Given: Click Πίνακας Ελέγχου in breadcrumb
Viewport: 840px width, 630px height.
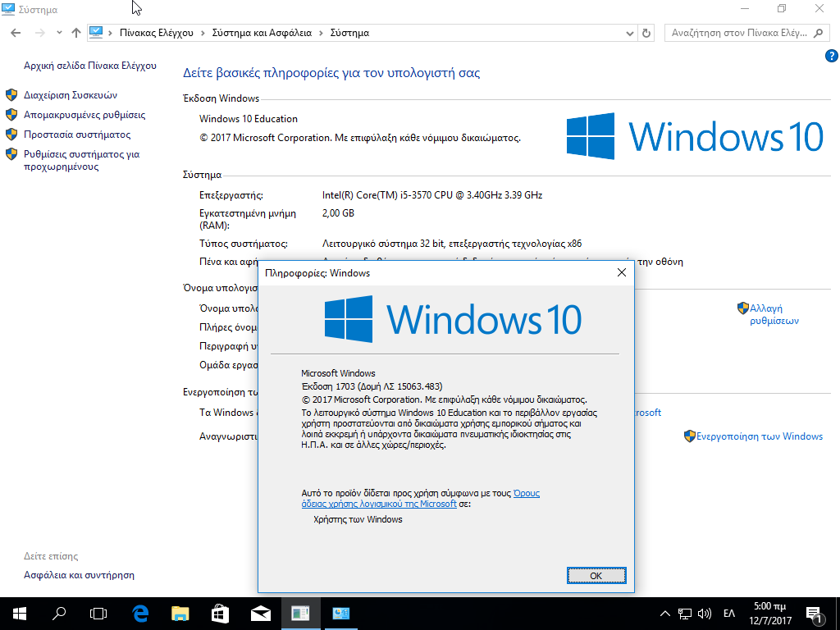Looking at the screenshot, I should (157, 33).
